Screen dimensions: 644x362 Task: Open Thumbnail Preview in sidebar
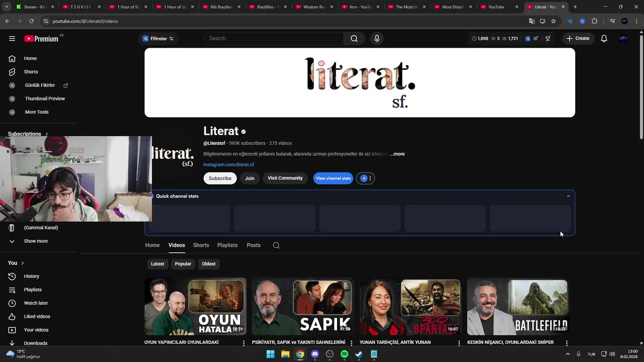click(45, 99)
